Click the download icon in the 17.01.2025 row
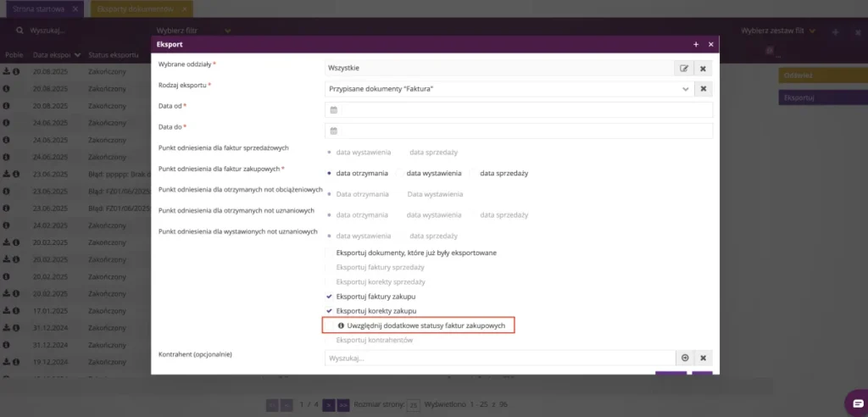Screen dimensions: 868x417 (x=6, y=310)
